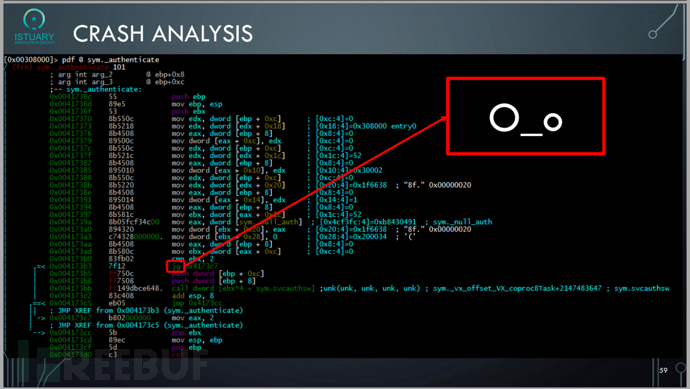Click the sym._null_auth comment text

(x=462, y=222)
